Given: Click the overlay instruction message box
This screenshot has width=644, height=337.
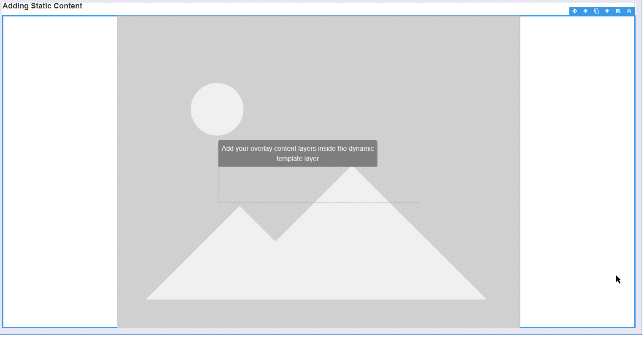Looking at the screenshot, I should tap(297, 153).
